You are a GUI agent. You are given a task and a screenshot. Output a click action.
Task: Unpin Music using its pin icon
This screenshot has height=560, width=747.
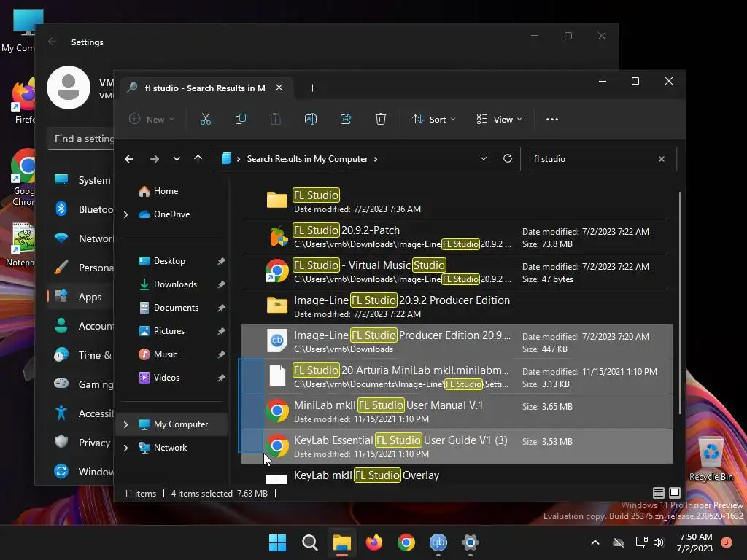pyautogui.click(x=221, y=354)
